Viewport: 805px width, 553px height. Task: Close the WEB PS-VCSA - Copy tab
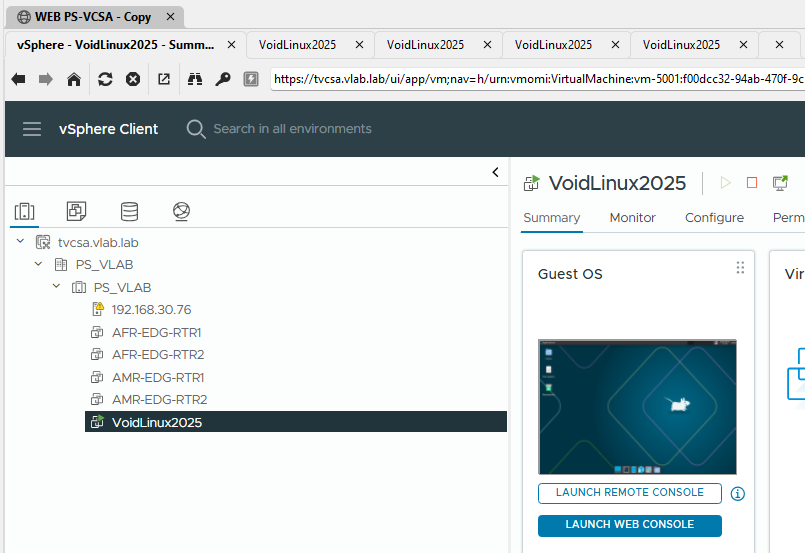click(x=170, y=17)
